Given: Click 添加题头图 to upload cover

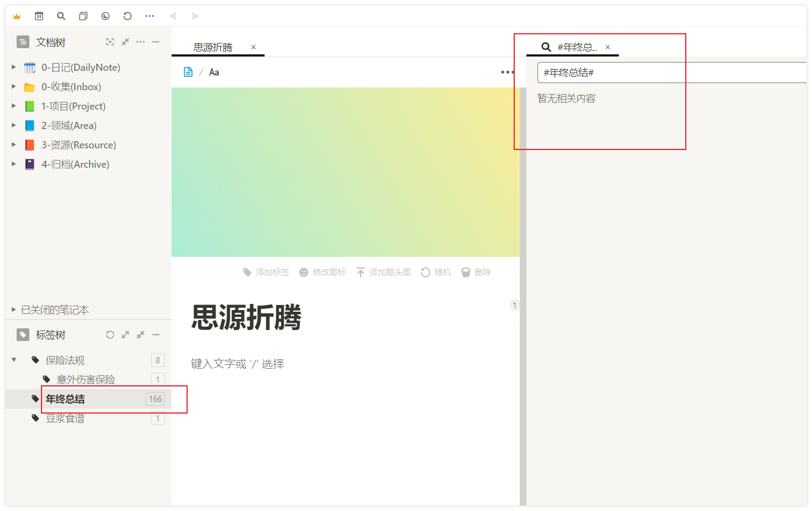Looking at the screenshot, I should click(384, 272).
